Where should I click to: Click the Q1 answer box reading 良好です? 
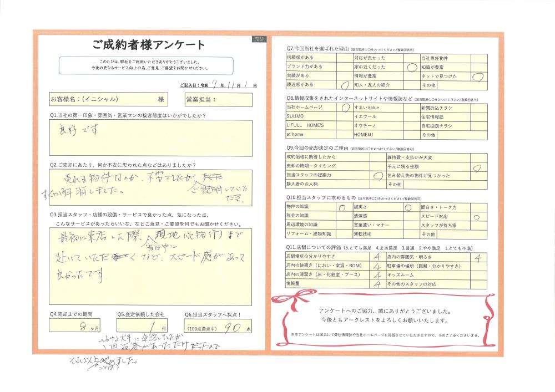[151, 138]
